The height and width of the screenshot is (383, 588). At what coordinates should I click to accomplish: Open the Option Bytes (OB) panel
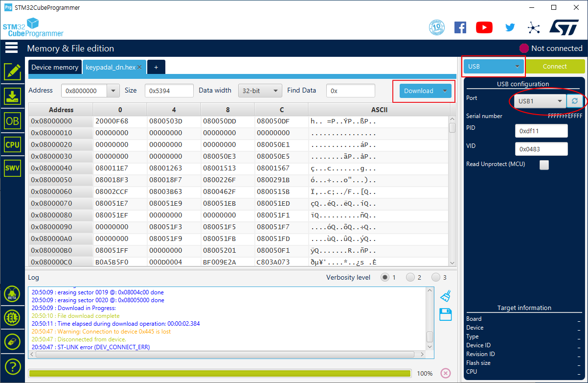point(12,120)
